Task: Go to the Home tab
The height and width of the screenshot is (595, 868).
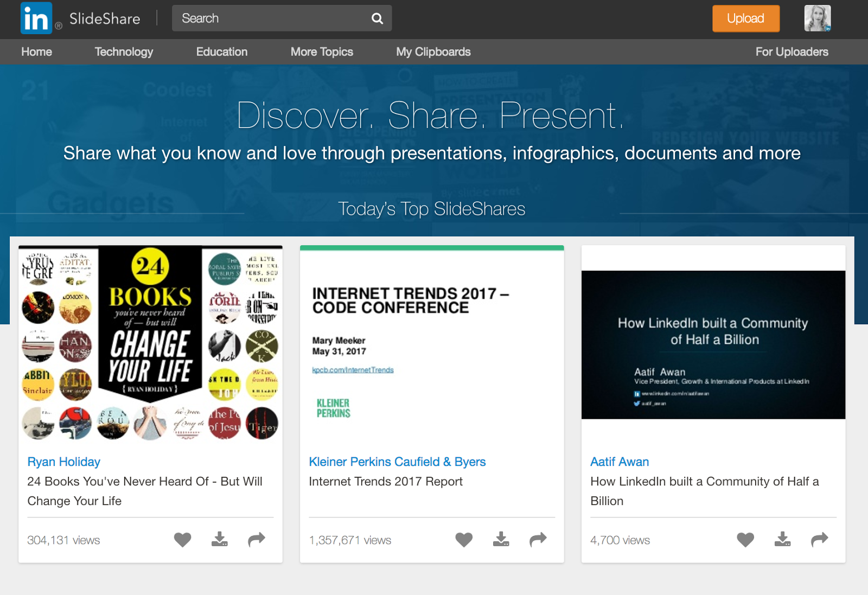Action: [37, 52]
